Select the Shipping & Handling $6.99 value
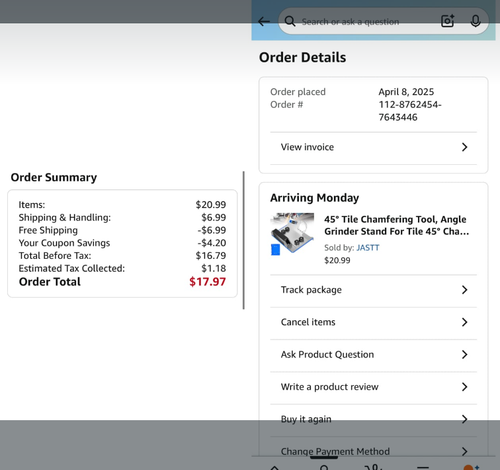Viewport: 500px width, 470px height. pyautogui.click(x=214, y=217)
